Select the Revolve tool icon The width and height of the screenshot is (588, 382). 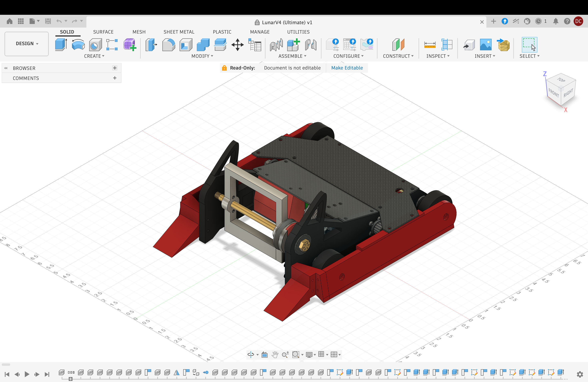pyautogui.click(x=78, y=45)
